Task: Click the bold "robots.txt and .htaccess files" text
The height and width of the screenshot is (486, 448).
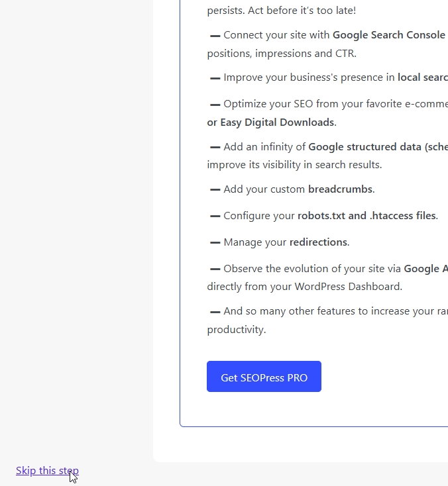Action: (366, 216)
